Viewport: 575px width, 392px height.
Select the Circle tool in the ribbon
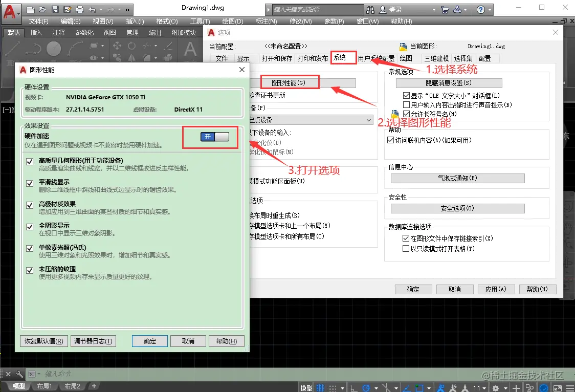54,49
